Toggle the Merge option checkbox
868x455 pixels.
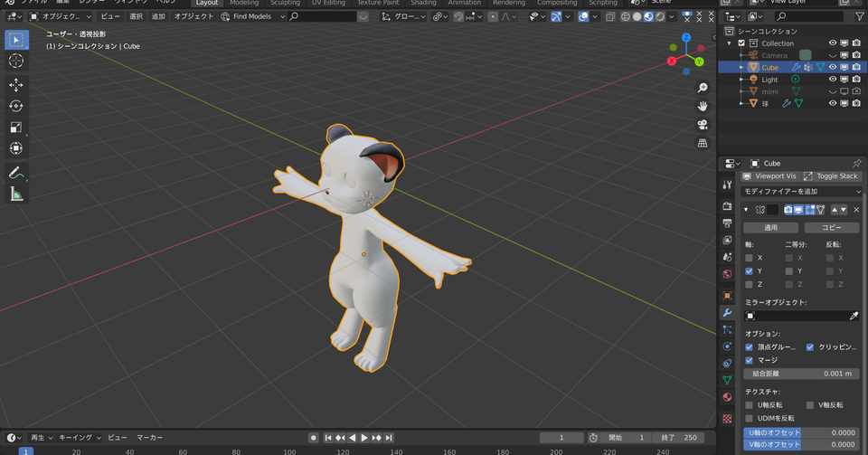pyautogui.click(x=749, y=360)
